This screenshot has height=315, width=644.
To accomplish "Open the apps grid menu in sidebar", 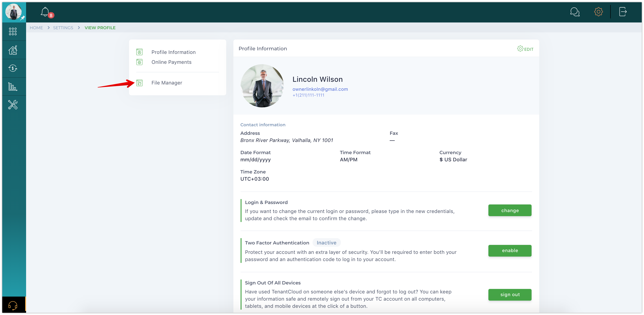I will (x=13, y=31).
